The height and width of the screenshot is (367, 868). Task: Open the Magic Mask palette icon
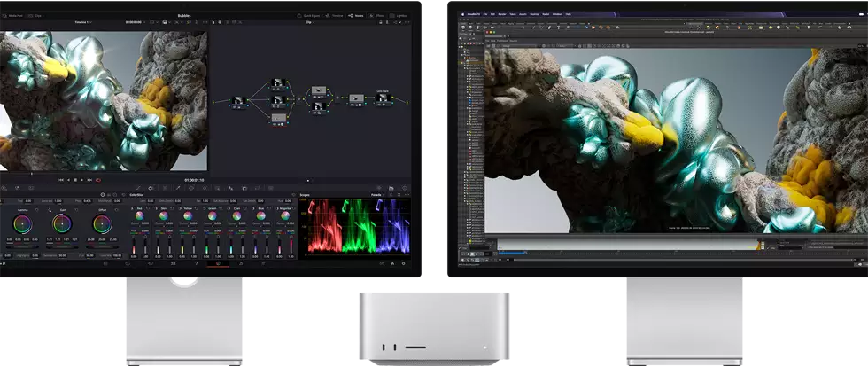218,188
